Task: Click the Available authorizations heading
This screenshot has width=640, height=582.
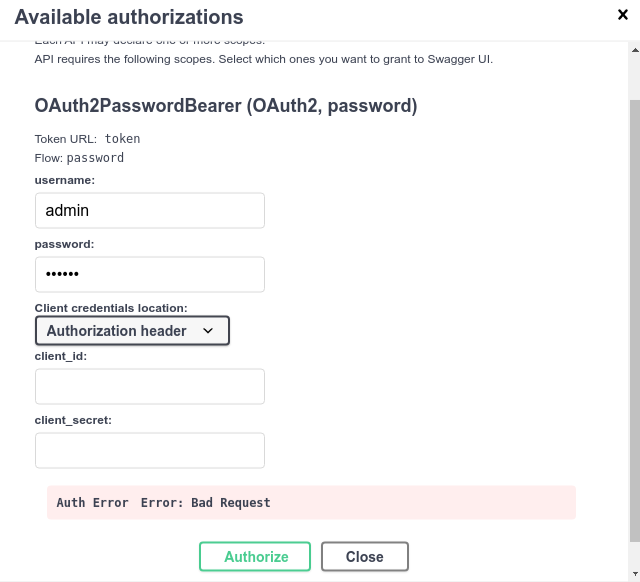Action: [x=129, y=17]
